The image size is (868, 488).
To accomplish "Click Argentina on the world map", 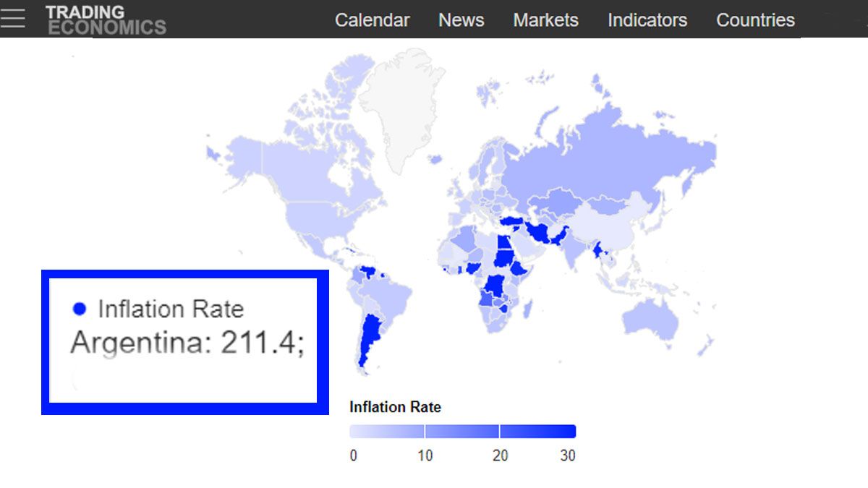I will tap(370, 341).
